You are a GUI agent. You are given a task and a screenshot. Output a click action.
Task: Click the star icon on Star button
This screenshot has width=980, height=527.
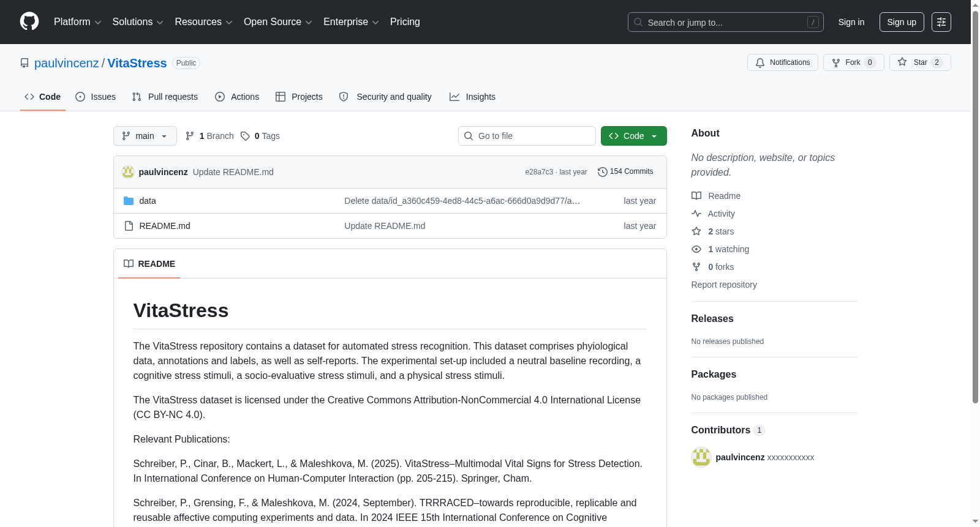[902, 62]
